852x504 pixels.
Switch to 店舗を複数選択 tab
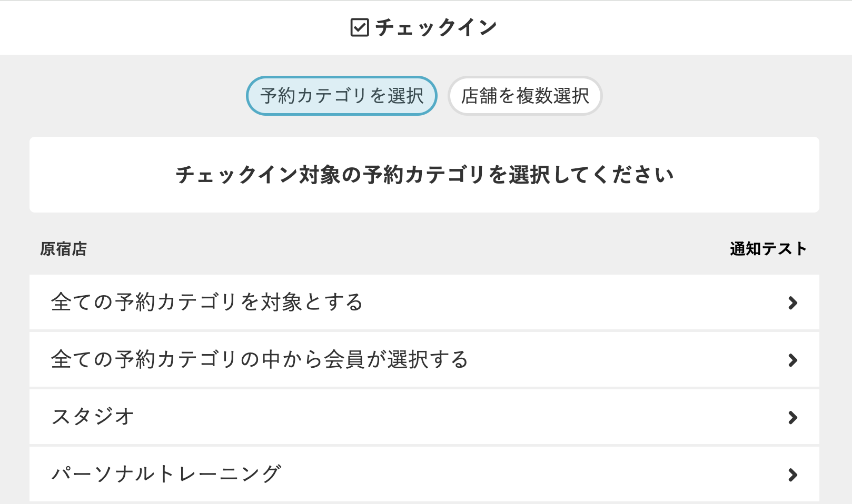click(525, 96)
